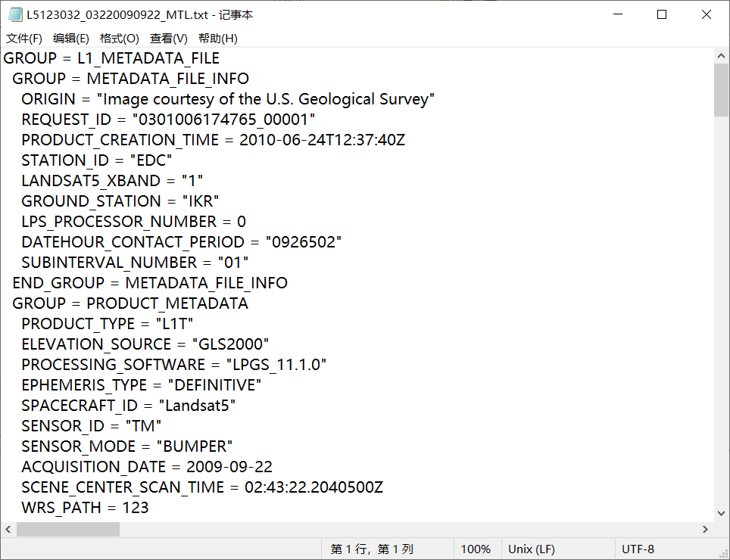Minimize the Notepad window

pos(618,14)
